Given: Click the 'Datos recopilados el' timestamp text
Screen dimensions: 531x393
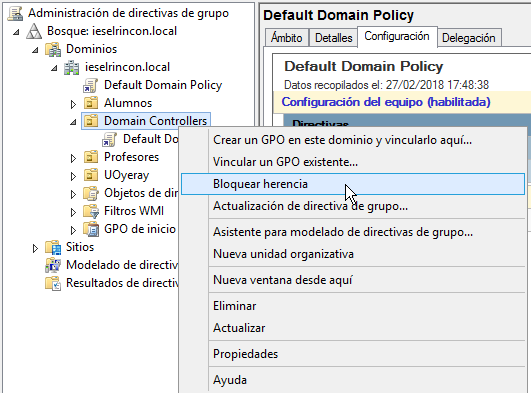Looking at the screenshot, I should tap(386, 85).
